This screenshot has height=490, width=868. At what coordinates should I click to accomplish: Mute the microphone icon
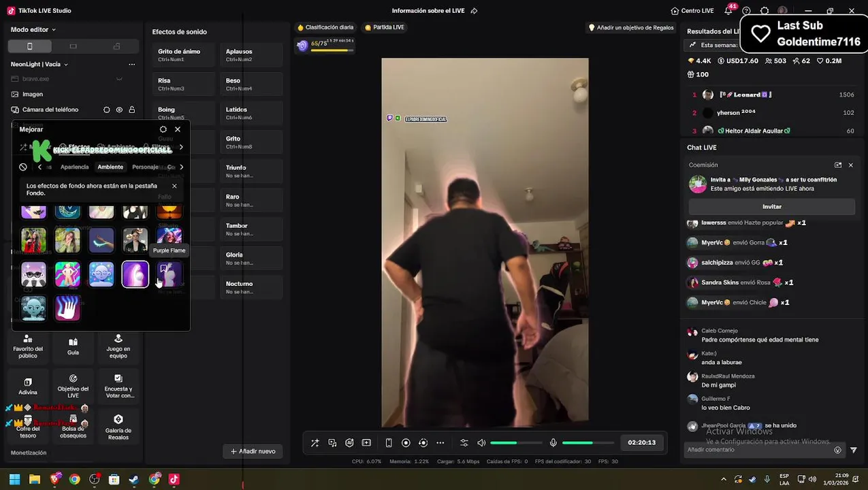click(x=553, y=442)
